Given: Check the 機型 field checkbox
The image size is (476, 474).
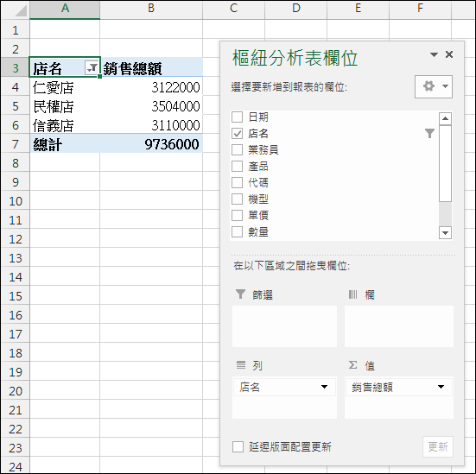Looking at the screenshot, I should coord(237,199).
